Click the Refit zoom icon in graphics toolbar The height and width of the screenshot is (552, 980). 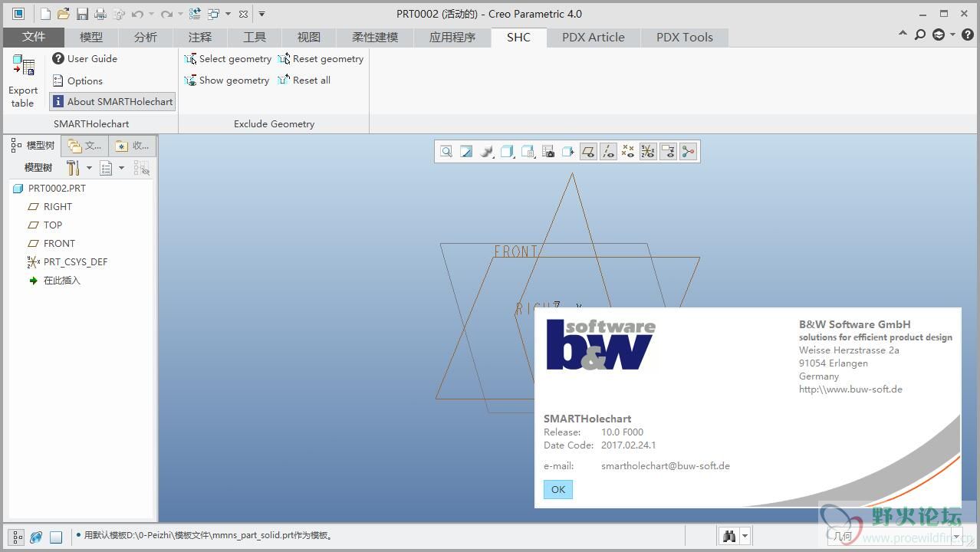[446, 152]
